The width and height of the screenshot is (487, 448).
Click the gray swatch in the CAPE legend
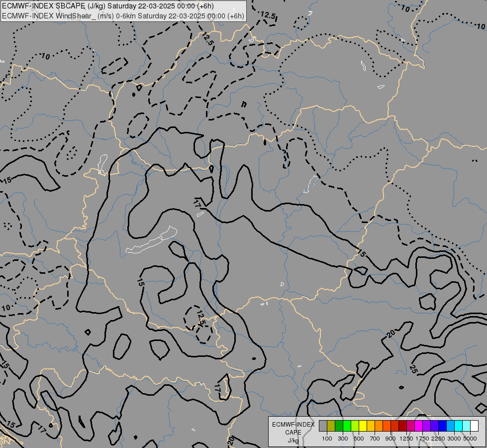tap(323, 426)
